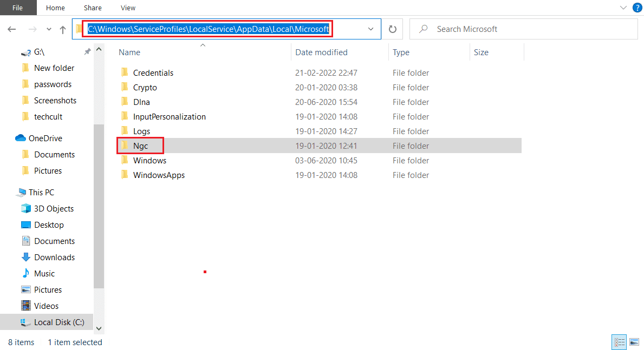Open G:\ drive in Quick access
The height and width of the screenshot is (350, 644).
39,52
